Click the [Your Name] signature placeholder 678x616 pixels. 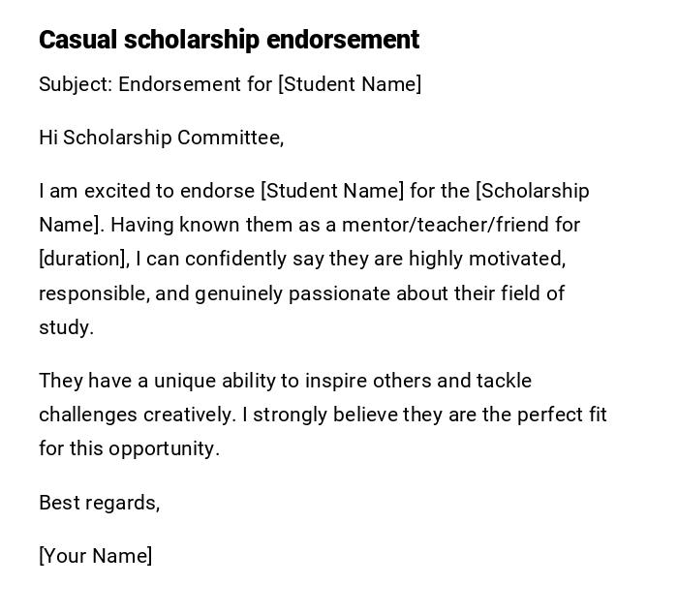tap(95, 556)
